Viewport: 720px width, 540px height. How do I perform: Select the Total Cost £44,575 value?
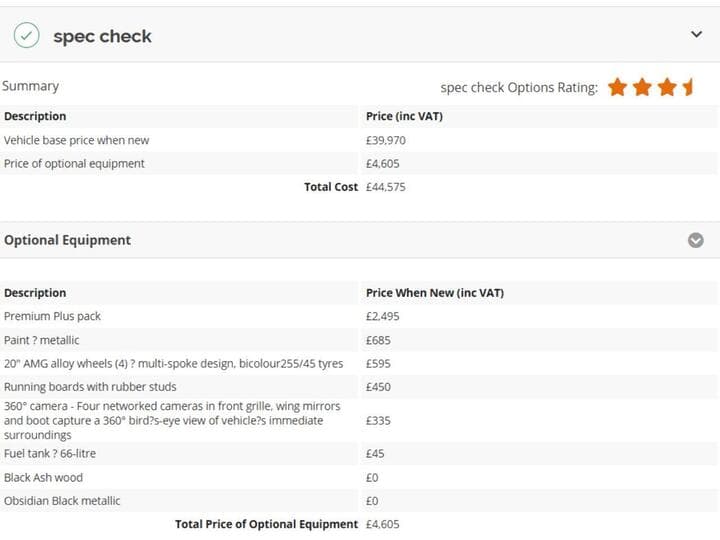pos(385,187)
